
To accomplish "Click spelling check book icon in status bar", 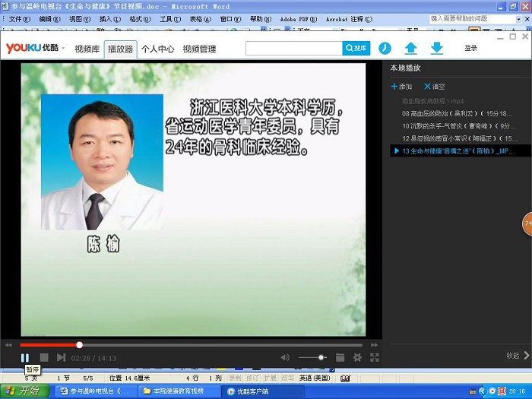I will (345, 378).
